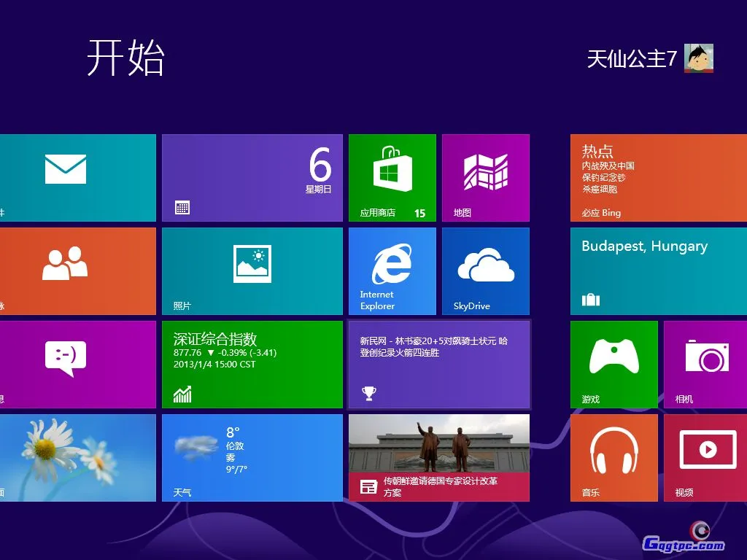
Task: Launch the Messaging tile
Action: [x=77, y=364]
